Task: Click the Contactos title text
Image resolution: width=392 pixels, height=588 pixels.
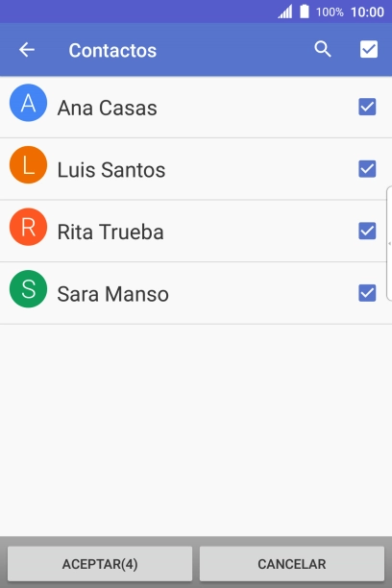Action: click(112, 50)
